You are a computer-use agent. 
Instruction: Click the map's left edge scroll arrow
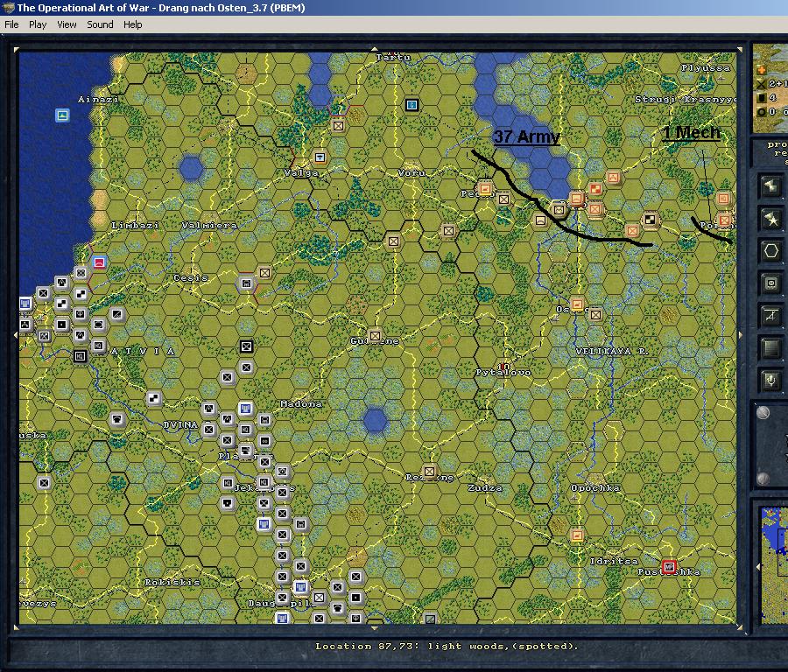(x=16, y=335)
